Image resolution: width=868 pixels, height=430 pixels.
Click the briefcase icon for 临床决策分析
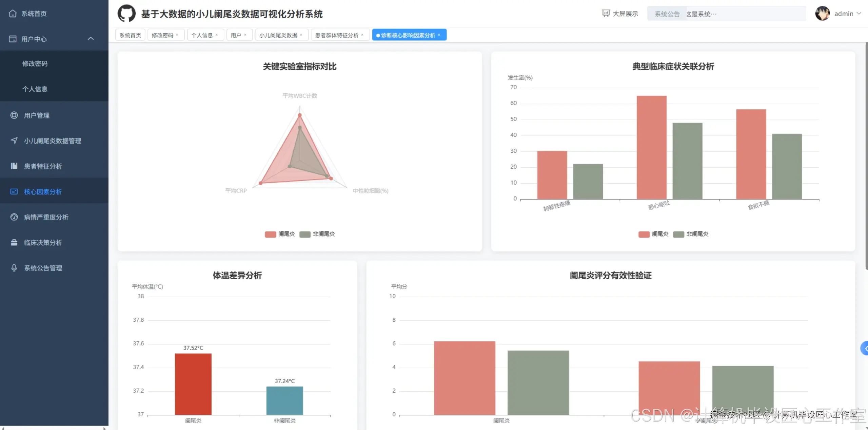pos(14,242)
